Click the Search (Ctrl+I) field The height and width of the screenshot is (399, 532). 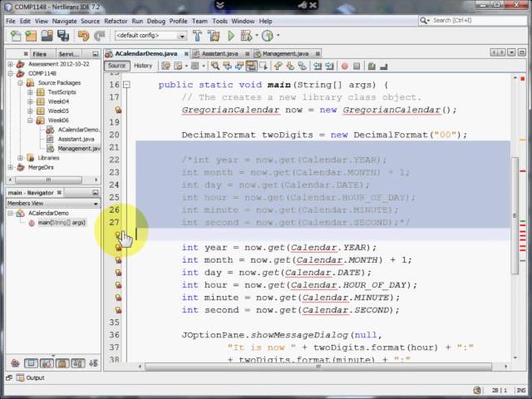[x=473, y=20]
